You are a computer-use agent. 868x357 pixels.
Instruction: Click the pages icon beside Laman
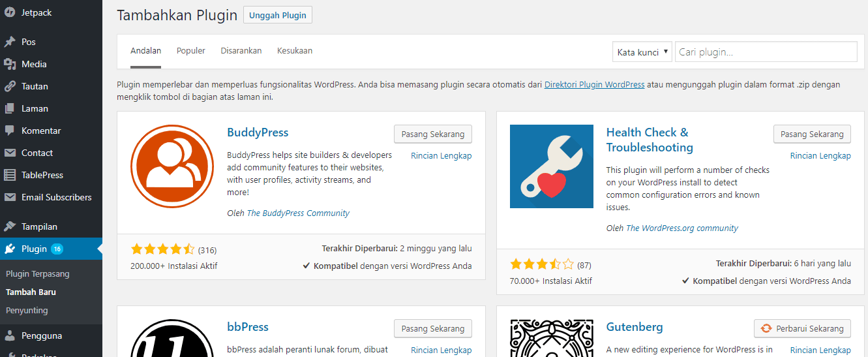10,108
